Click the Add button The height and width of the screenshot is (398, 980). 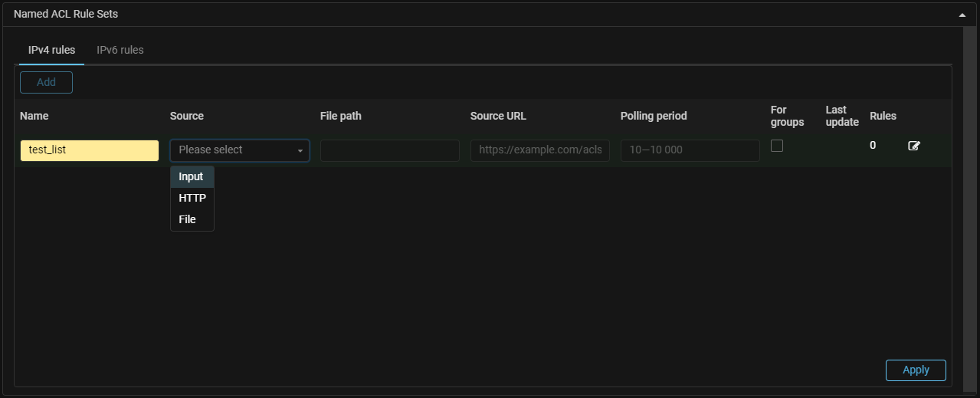coord(46,82)
